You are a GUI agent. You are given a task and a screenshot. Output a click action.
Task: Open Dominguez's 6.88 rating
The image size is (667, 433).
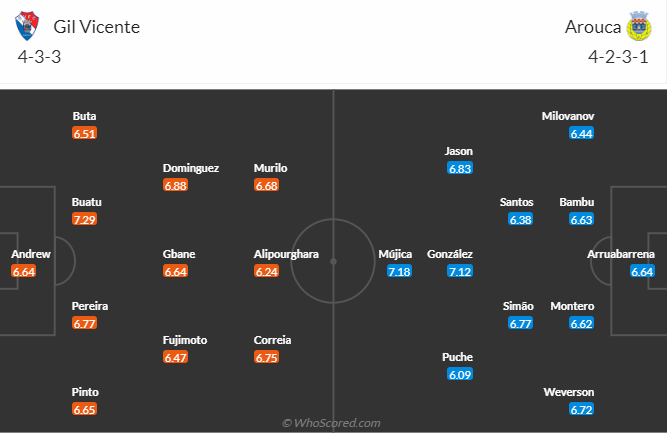pyautogui.click(x=176, y=185)
